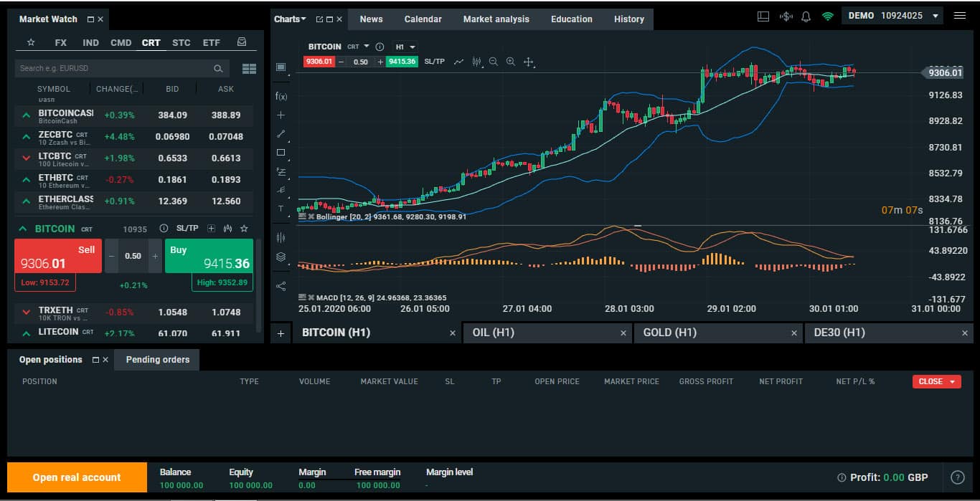Screen dimensions: 980x501
Task: Open chart style candles icon in toolbar
Action: pos(476,62)
